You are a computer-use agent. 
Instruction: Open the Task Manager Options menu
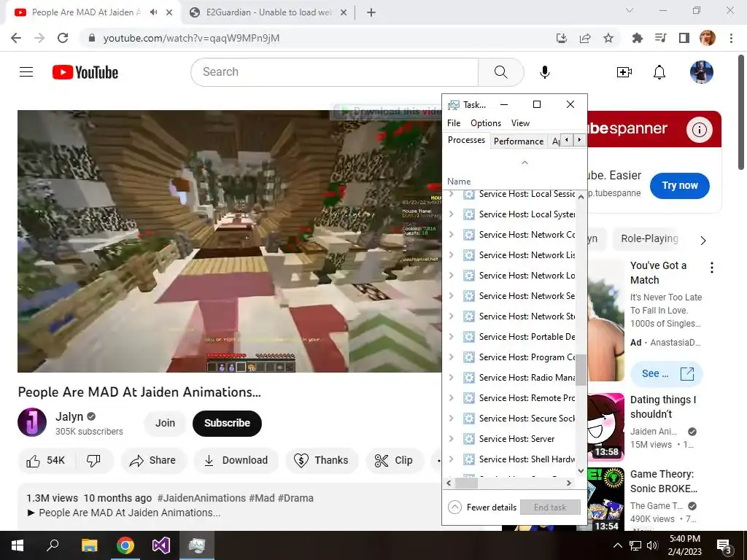click(x=485, y=122)
